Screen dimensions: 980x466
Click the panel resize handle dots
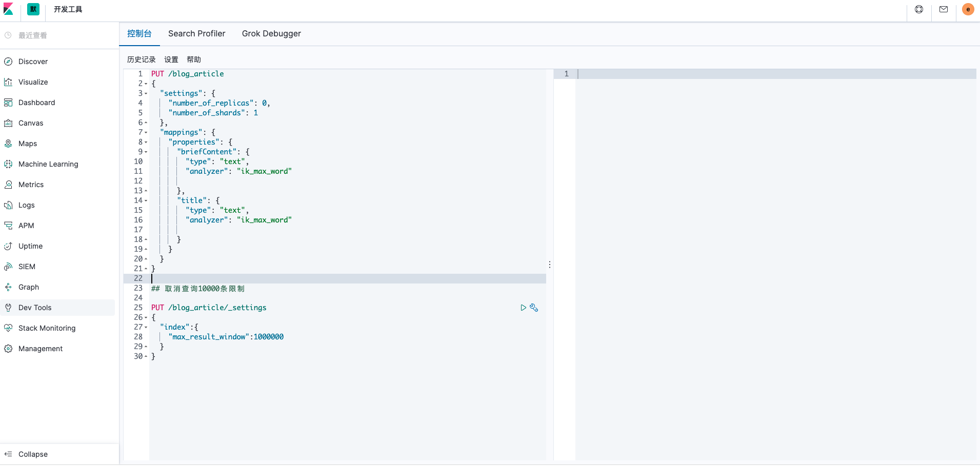(x=550, y=265)
